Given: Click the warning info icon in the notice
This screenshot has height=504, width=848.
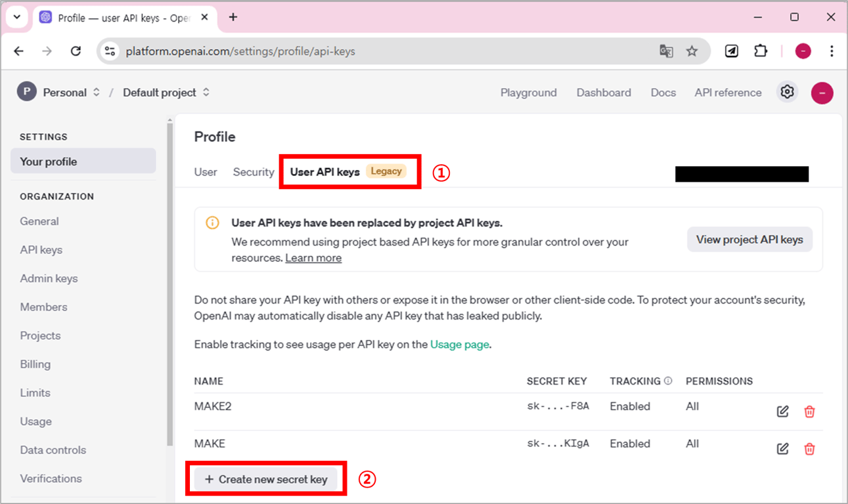Looking at the screenshot, I should (x=212, y=223).
